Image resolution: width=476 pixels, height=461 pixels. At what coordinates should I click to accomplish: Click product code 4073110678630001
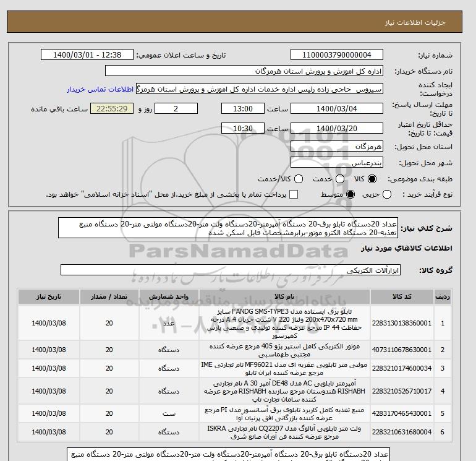tap(402, 350)
